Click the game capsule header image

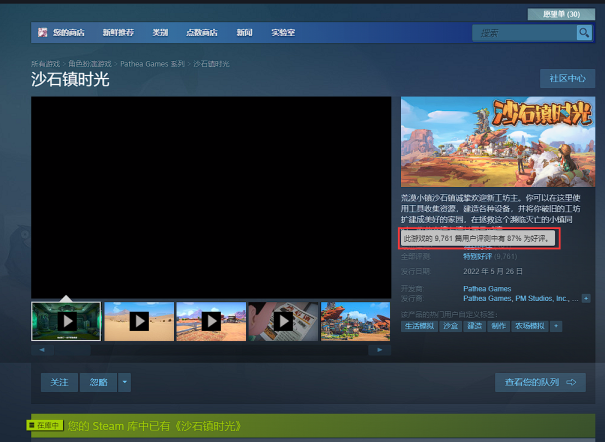[498, 142]
